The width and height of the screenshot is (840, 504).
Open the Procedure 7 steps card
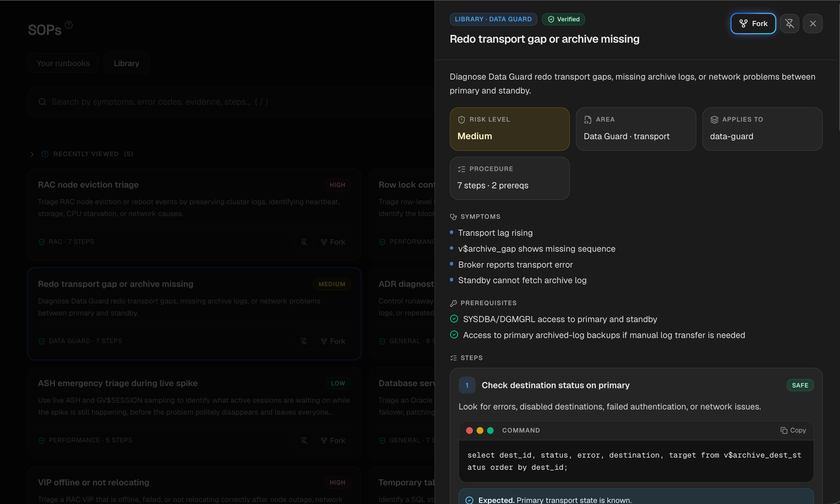tap(509, 178)
